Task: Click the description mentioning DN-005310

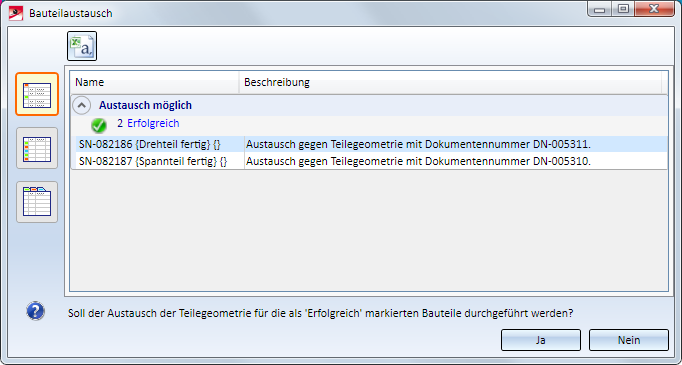Action: click(x=418, y=161)
